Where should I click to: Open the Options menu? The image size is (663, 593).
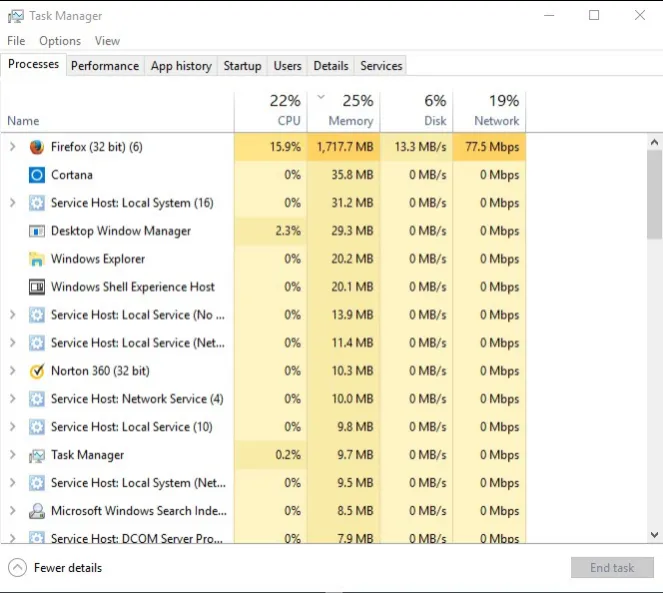(x=60, y=41)
